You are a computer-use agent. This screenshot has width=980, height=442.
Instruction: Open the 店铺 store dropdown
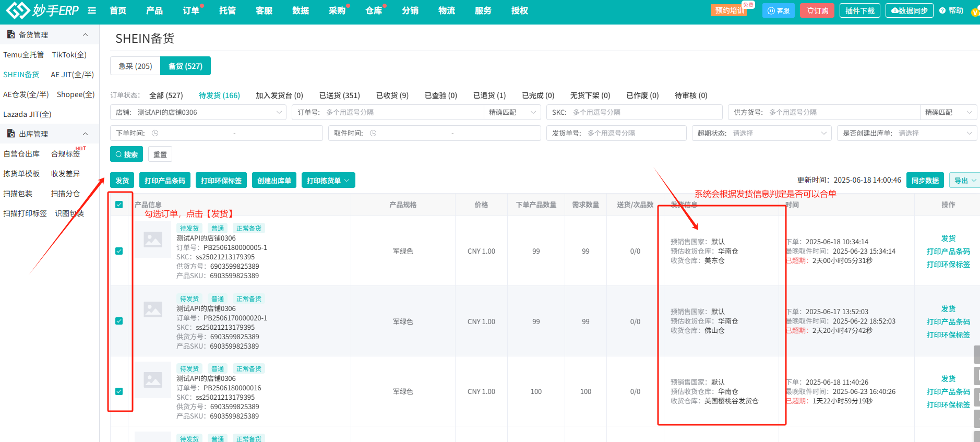point(198,112)
